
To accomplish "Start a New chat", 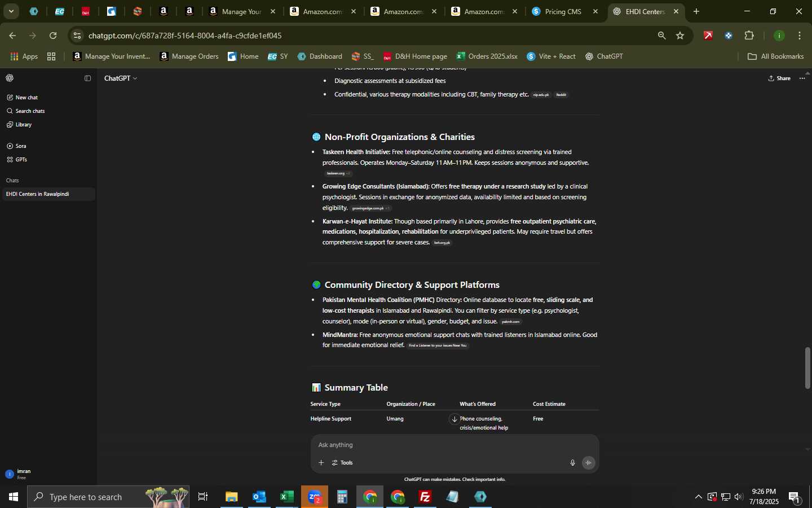I will pyautogui.click(x=27, y=97).
